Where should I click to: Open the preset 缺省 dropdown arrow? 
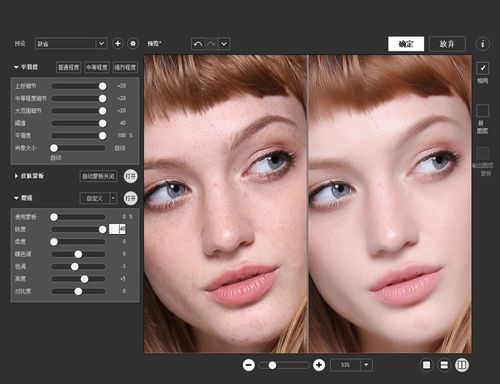point(101,44)
